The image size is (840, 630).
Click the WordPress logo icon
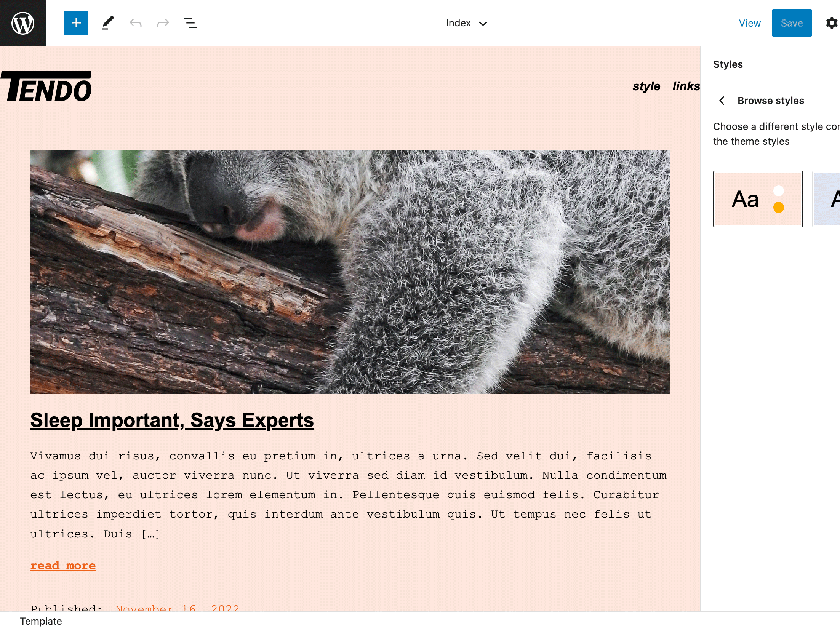(23, 23)
